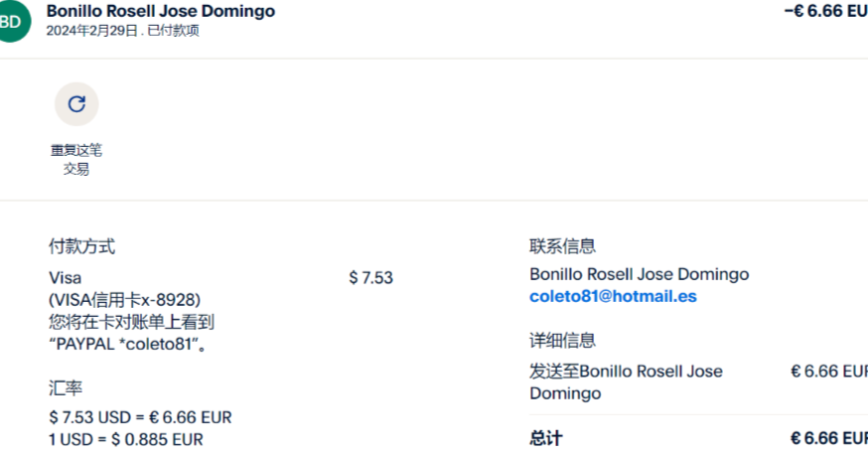Click the $ 7.53 USD = € 6.66 EUR line
The image size is (868, 454).
pos(140,417)
